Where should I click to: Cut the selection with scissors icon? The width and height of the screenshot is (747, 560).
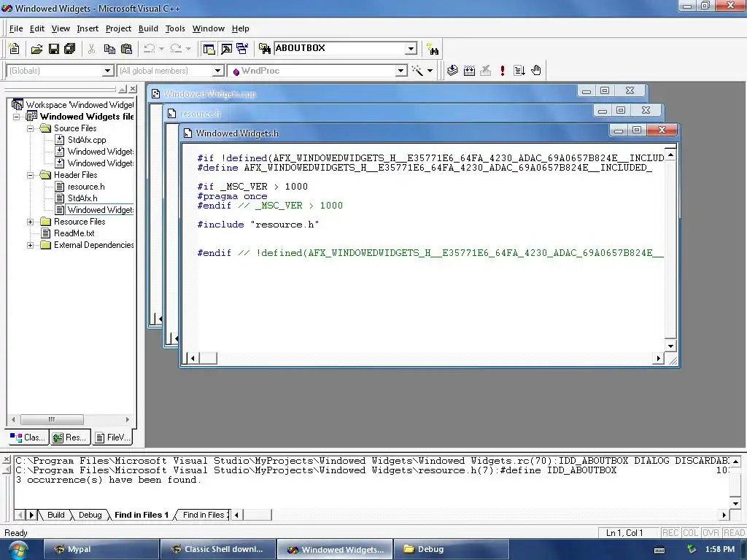coord(91,49)
